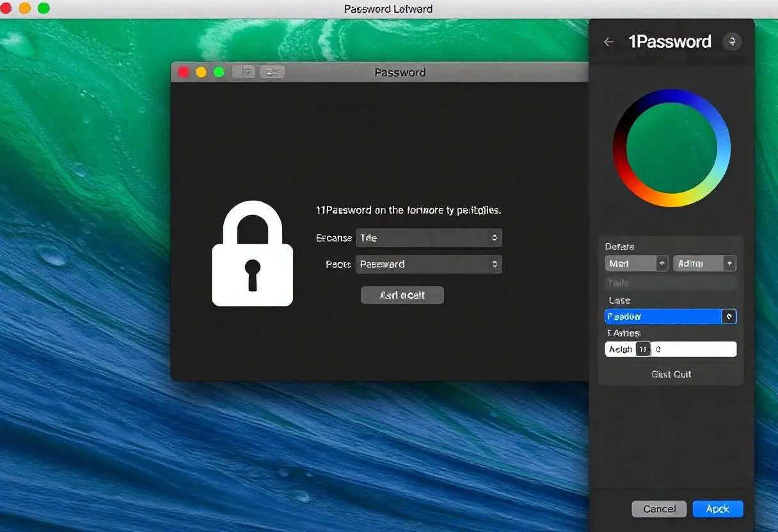The width and height of the screenshot is (778, 532).
Task: Click green zoom button of Password window
Action: 219,72
